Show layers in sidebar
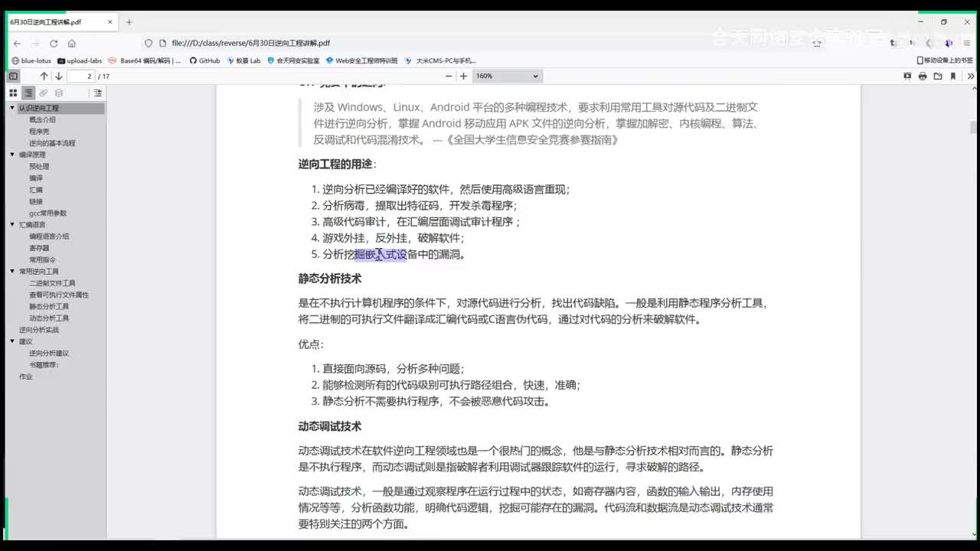 59,93
